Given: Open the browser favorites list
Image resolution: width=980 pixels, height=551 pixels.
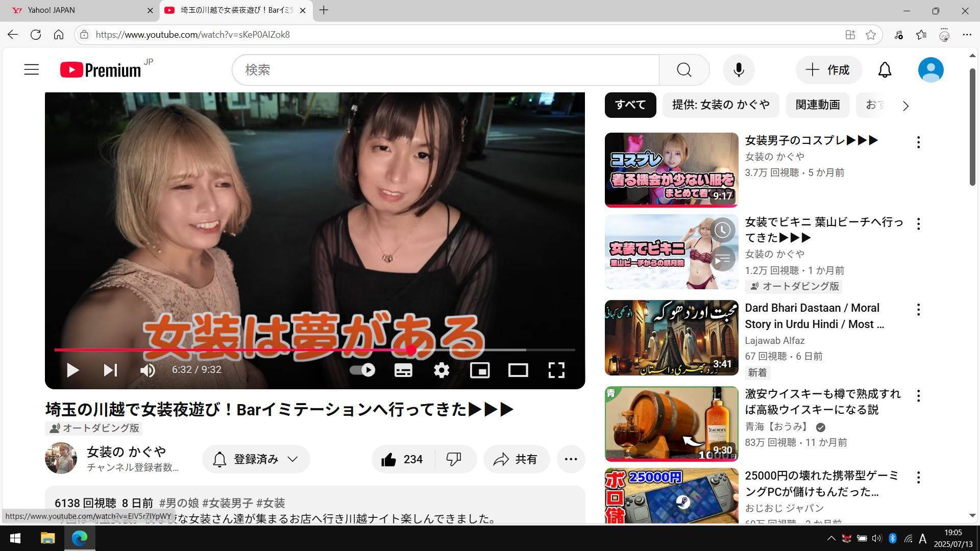Looking at the screenshot, I should (921, 35).
